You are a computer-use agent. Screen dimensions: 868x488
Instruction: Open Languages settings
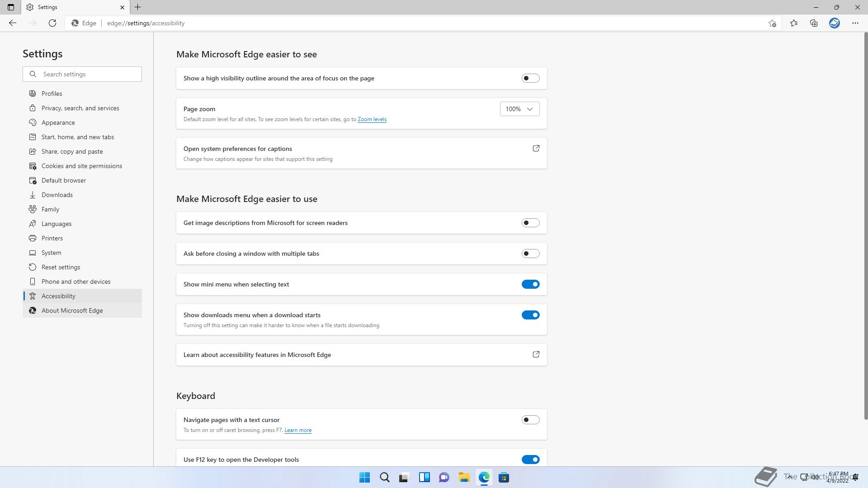82,224
